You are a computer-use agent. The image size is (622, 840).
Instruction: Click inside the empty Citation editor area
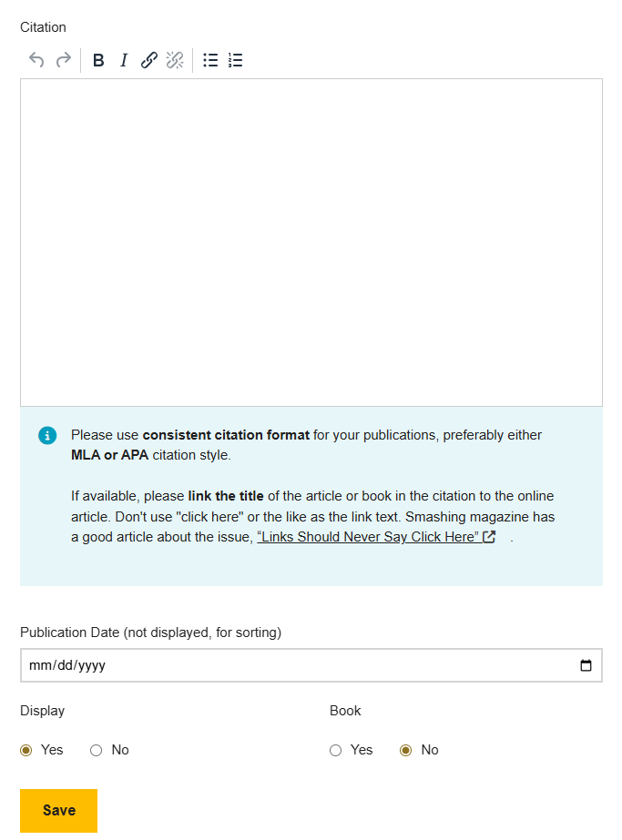click(x=310, y=241)
